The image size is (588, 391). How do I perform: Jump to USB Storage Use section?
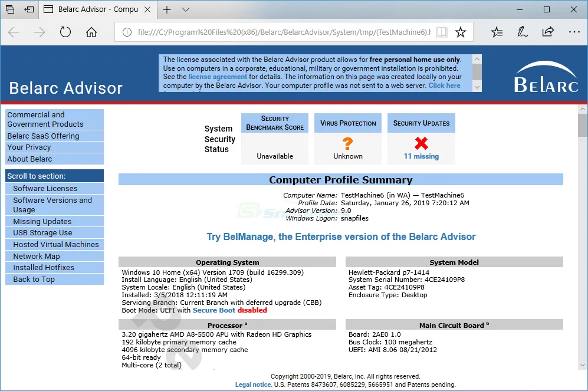pos(54,233)
